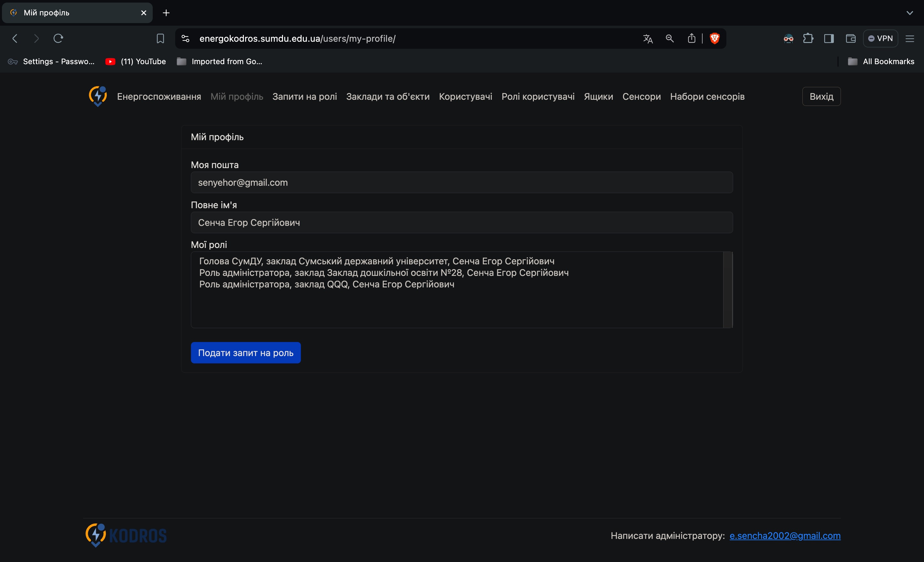Navigate to Сенсори section
This screenshot has width=924, height=562.
click(x=641, y=96)
